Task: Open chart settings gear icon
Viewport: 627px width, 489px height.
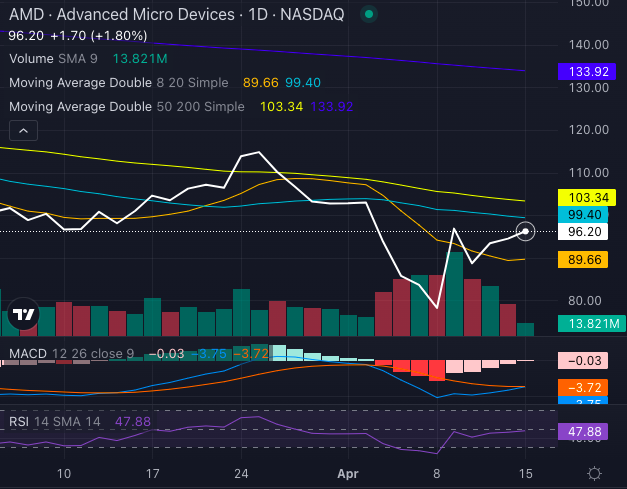Action: pos(594,473)
